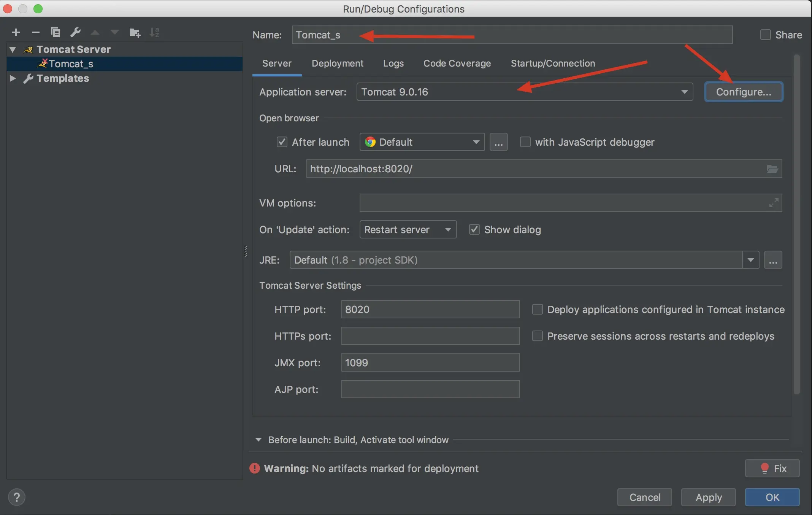This screenshot has width=812, height=515.
Task: Click the sort configurations icon
Action: 154,32
